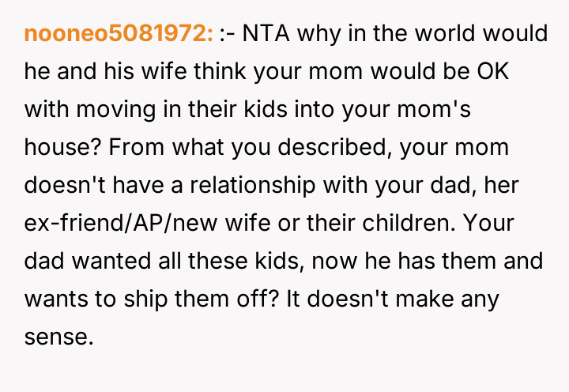569x392 pixels.
Task: Click the "NTA" text in the comment
Action: tap(262, 34)
